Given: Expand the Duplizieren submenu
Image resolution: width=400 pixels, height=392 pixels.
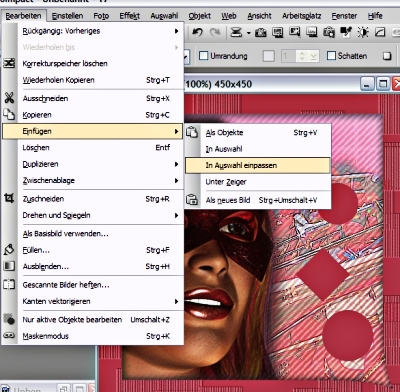Looking at the screenshot, I should point(176,164).
